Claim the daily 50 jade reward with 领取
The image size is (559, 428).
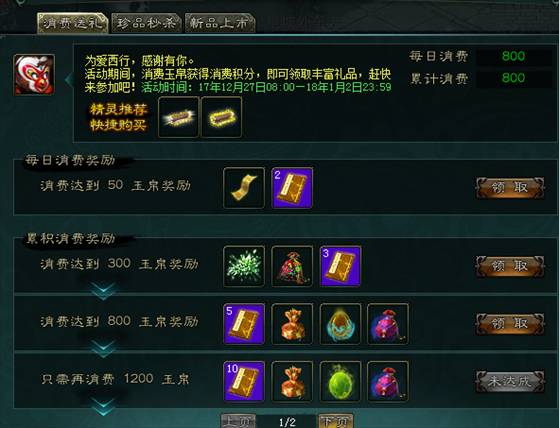click(x=510, y=187)
